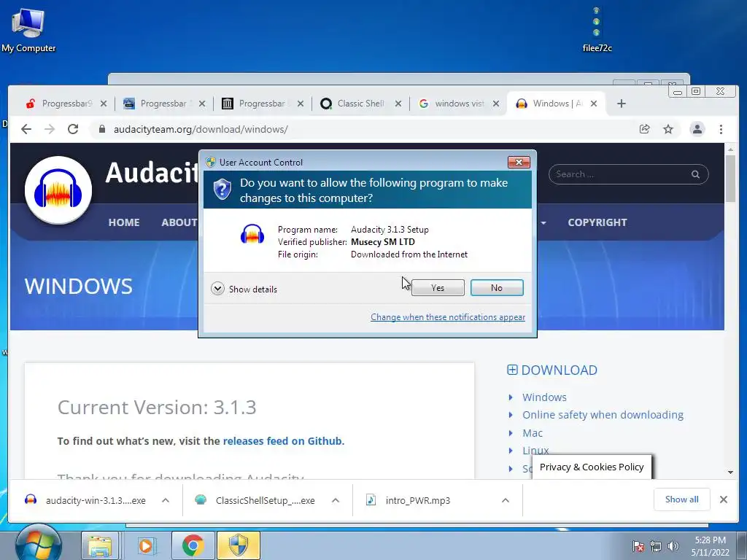Bookmark this page with the star icon
Screen dimensions: 747x560
click(x=668, y=129)
